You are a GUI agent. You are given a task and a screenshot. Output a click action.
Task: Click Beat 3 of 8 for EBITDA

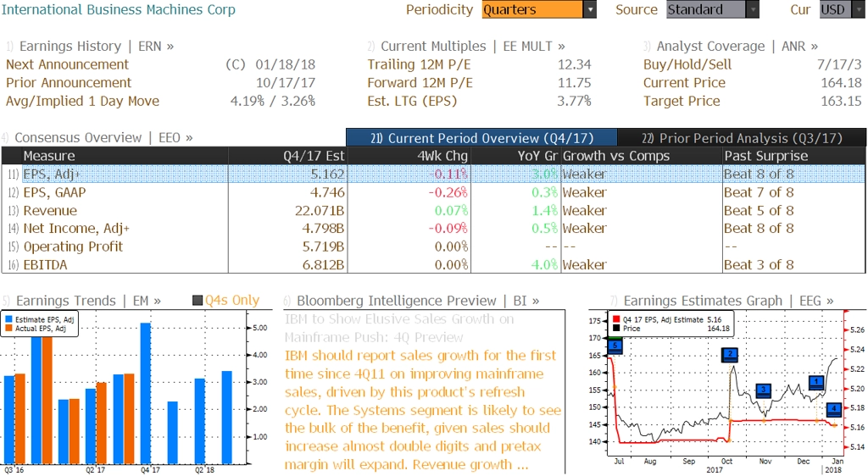(x=759, y=265)
